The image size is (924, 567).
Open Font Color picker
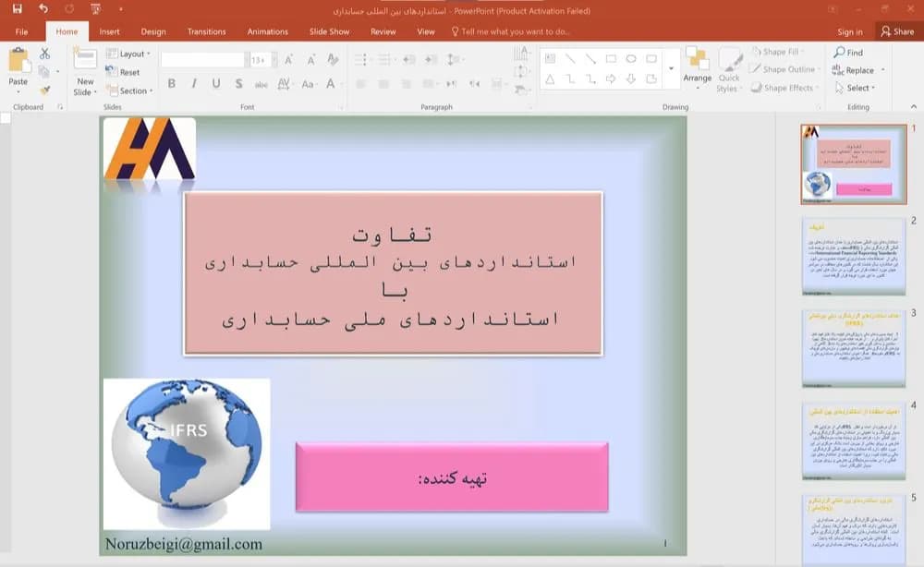click(x=332, y=84)
